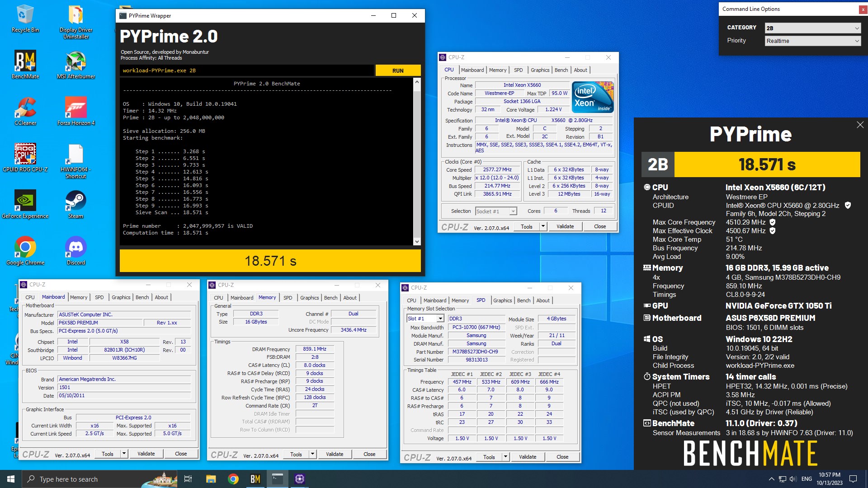The width and height of the screenshot is (868, 488).
Task: Click scroll-down arrow of PYPrime console
Action: pos(417,242)
